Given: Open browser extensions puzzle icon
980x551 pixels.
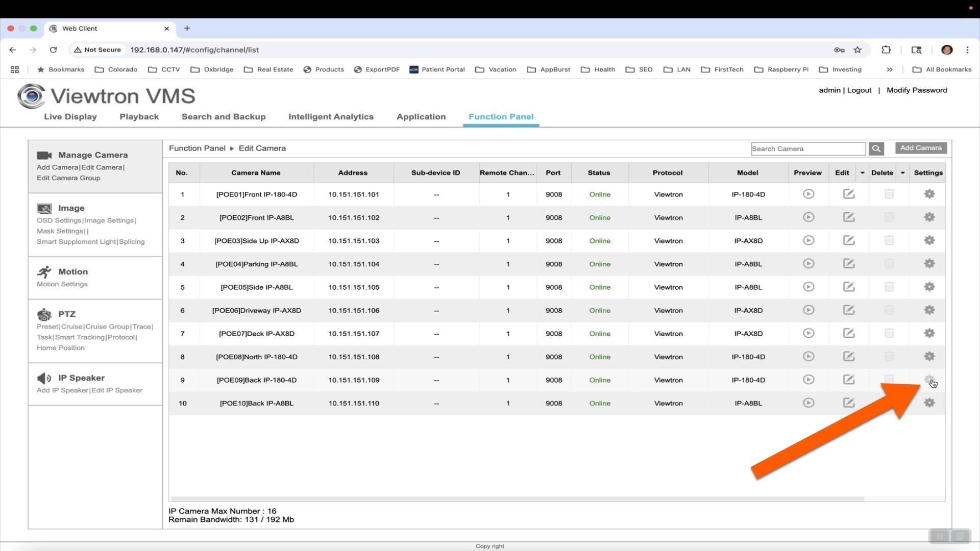Looking at the screenshot, I should pyautogui.click(x=886, y=49).
